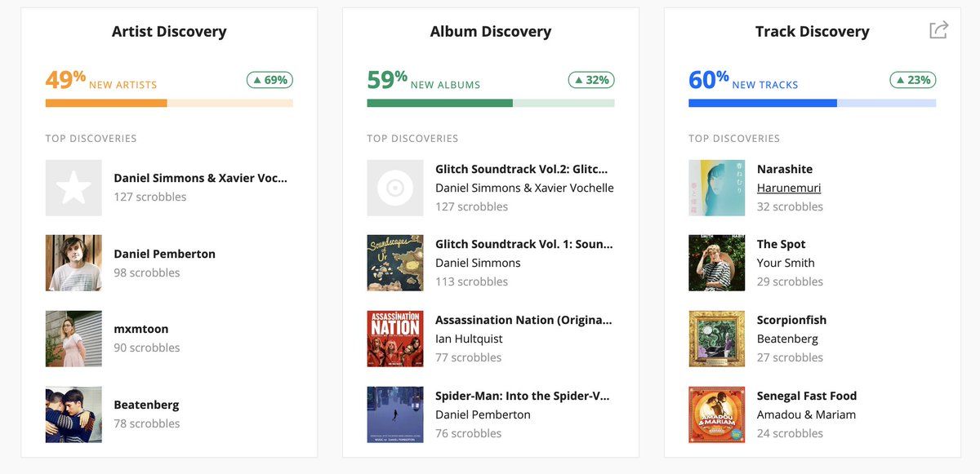
Task: Click the Harunemuri artist link
Action: (789, 188)
